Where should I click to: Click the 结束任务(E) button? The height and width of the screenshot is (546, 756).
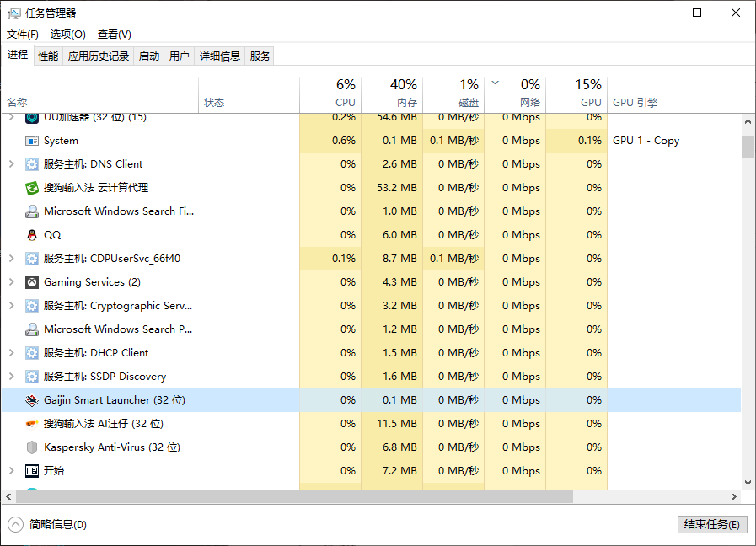point(712,524)
